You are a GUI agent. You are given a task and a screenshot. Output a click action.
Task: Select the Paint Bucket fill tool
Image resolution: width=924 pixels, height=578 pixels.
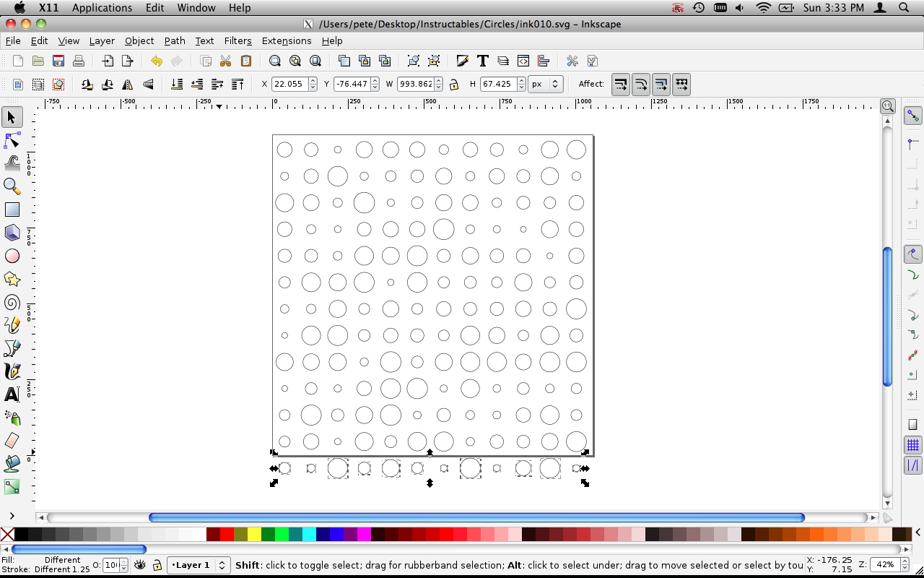click(12, 464)
